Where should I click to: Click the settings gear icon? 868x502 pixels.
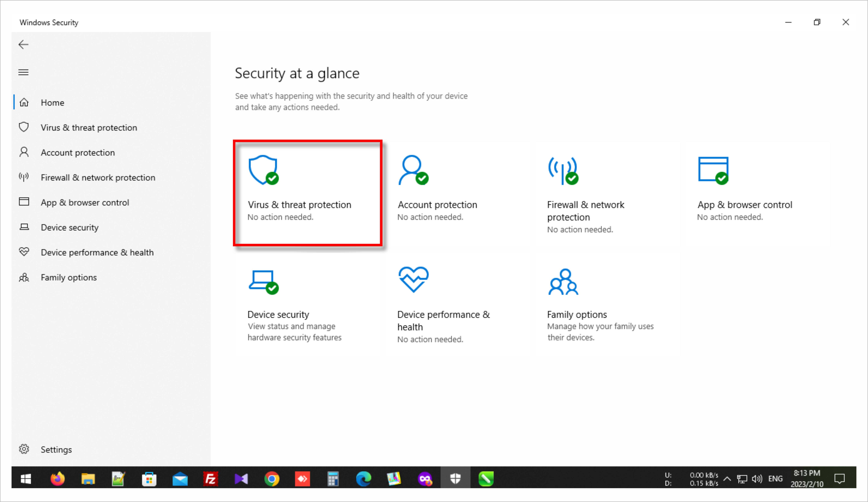[x=24, y=449]
